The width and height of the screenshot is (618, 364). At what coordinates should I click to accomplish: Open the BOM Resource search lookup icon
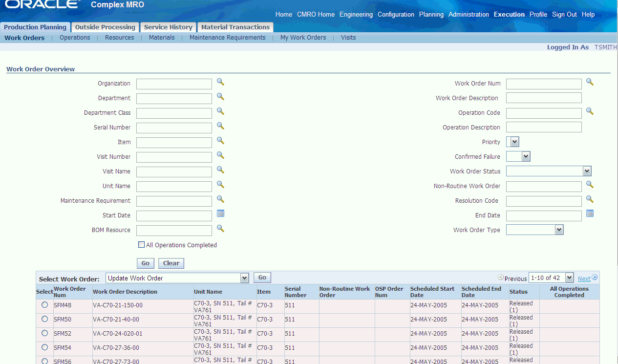click(220, 229)
